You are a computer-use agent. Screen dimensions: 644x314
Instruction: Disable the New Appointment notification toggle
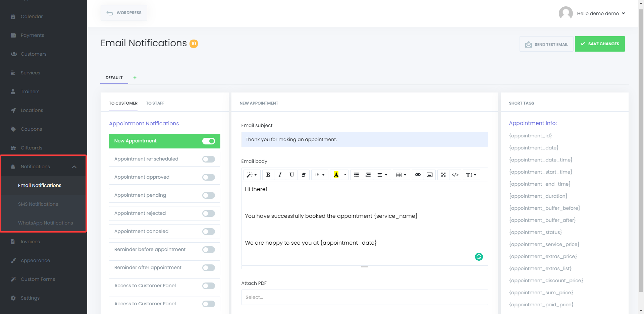208,141
